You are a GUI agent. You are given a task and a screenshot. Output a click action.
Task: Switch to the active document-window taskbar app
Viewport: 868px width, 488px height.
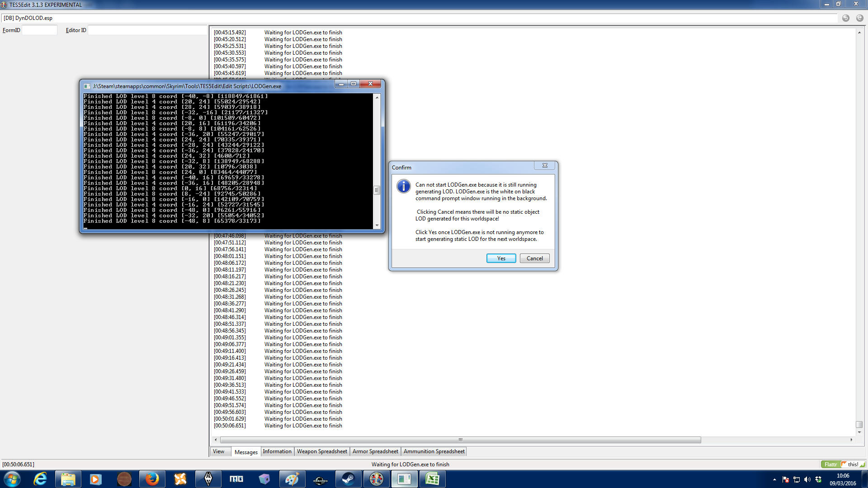404,479
